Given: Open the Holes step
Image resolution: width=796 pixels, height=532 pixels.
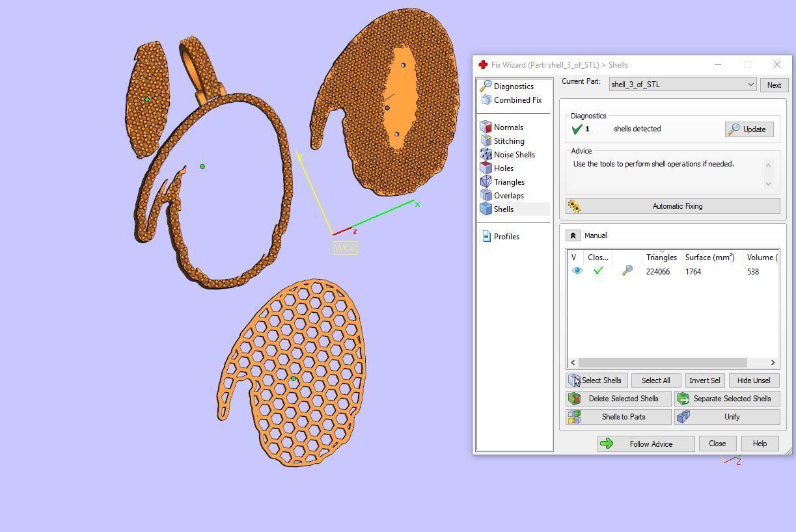Looking at the screenshot, I should tap(504, 168).
